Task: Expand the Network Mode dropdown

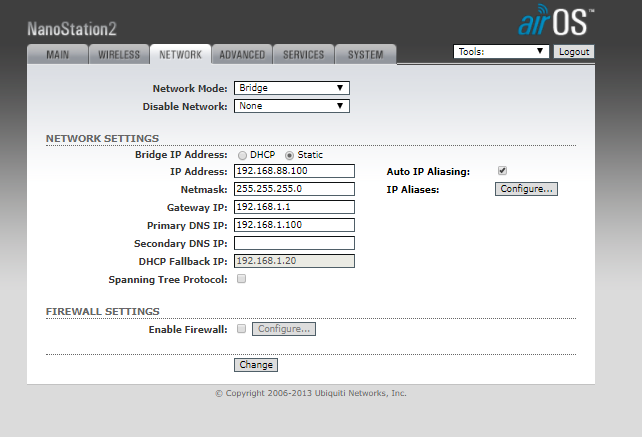Action: pyautogui.click(x=291, y=88)
